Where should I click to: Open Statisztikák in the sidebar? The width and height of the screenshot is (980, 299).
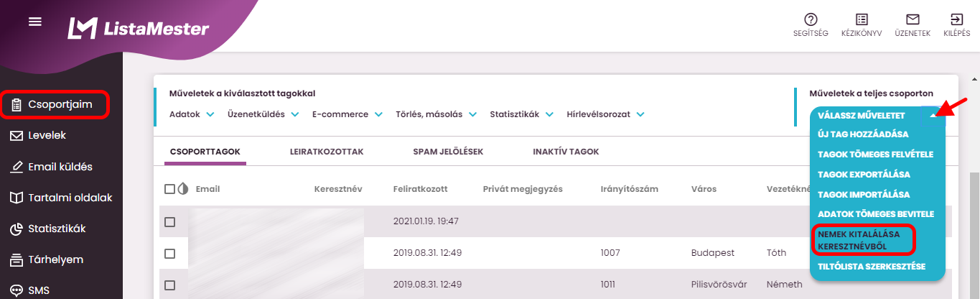[56, 229]
